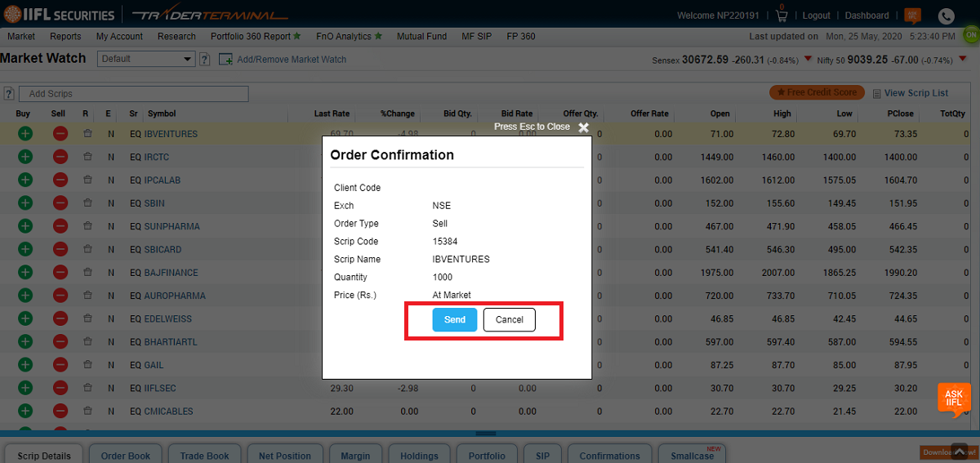Open the Market menu
980x463 pixels.
(21, 36)
